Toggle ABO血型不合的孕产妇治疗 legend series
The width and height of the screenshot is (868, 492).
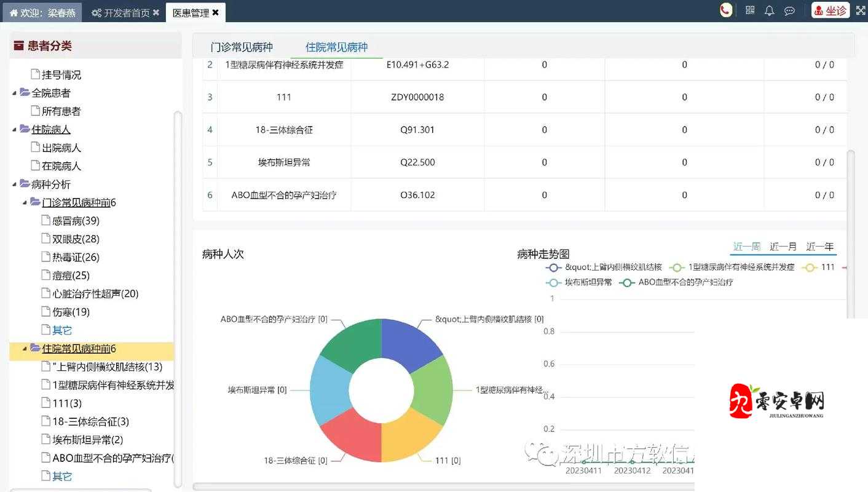(x=676, y=282)
